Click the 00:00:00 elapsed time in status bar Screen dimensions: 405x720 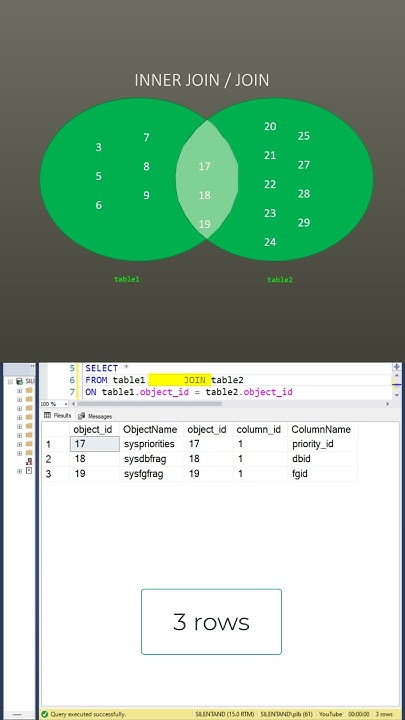(359, 714)
